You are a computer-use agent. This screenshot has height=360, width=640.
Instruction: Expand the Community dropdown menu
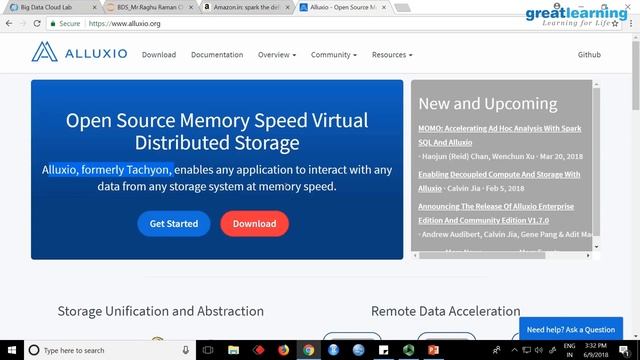point(333,55)
